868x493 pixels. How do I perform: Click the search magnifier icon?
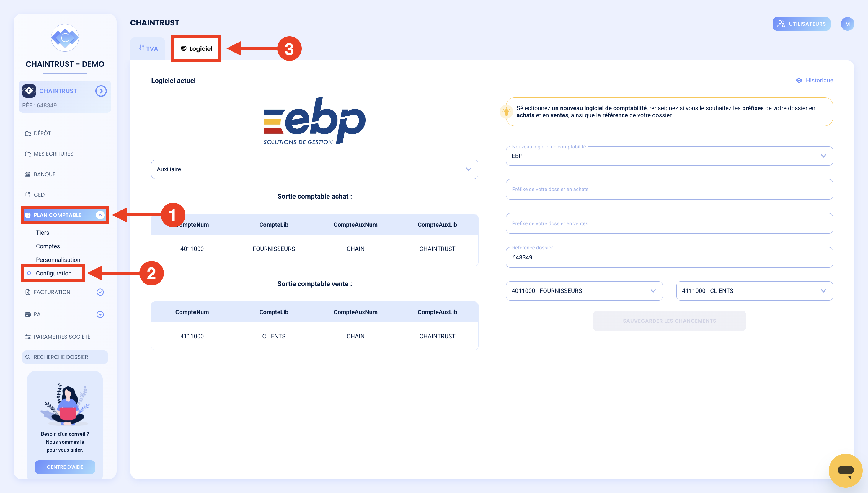[28, 357]
